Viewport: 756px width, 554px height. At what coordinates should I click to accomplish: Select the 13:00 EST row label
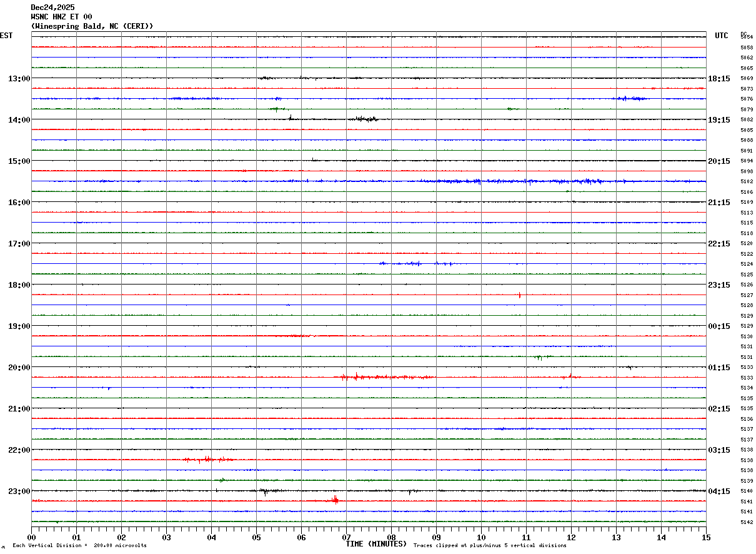(x=19, y=79)
